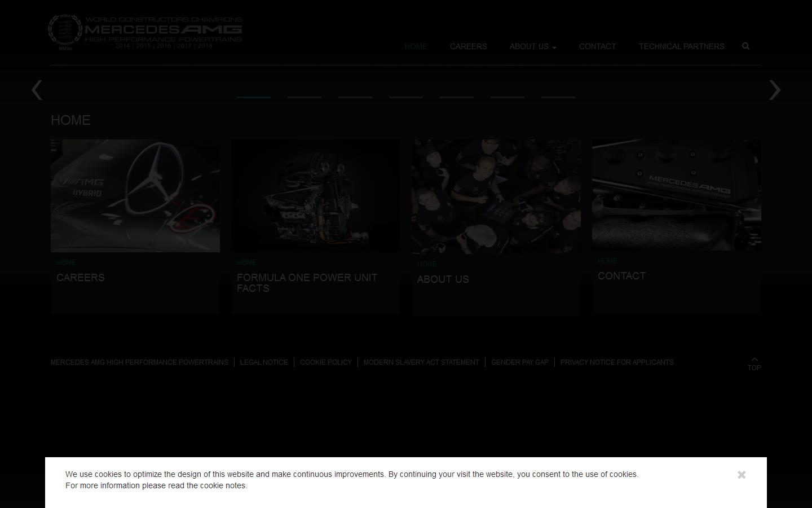
Task: Open the HOME menu item
Action: click(x=416, y=46)
